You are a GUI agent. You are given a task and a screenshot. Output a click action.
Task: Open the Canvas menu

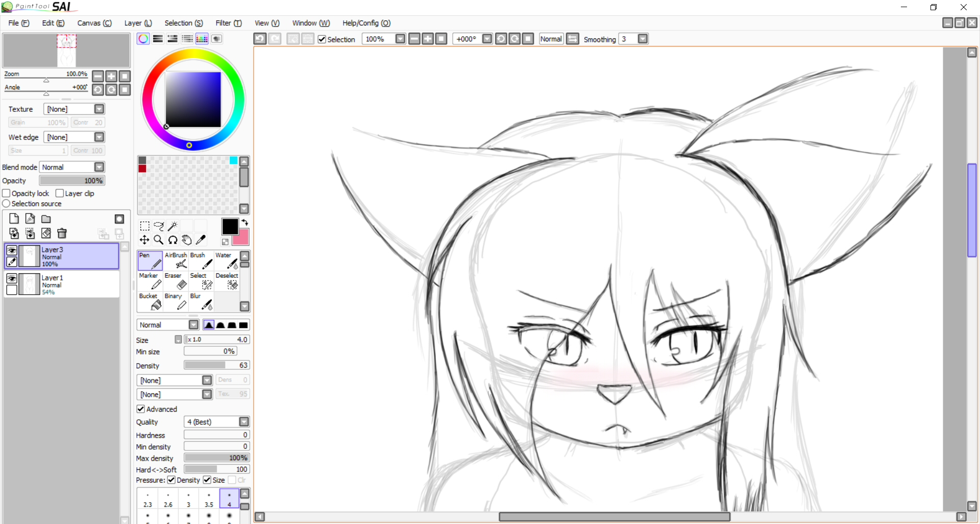pos(94,23)
